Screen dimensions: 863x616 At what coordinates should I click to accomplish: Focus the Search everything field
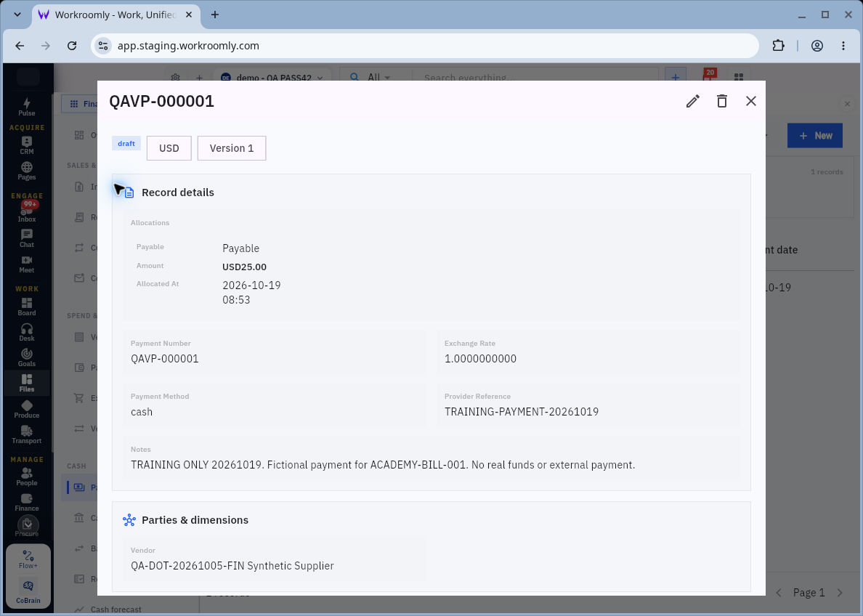pyautogui.click(x=534, y=78)
